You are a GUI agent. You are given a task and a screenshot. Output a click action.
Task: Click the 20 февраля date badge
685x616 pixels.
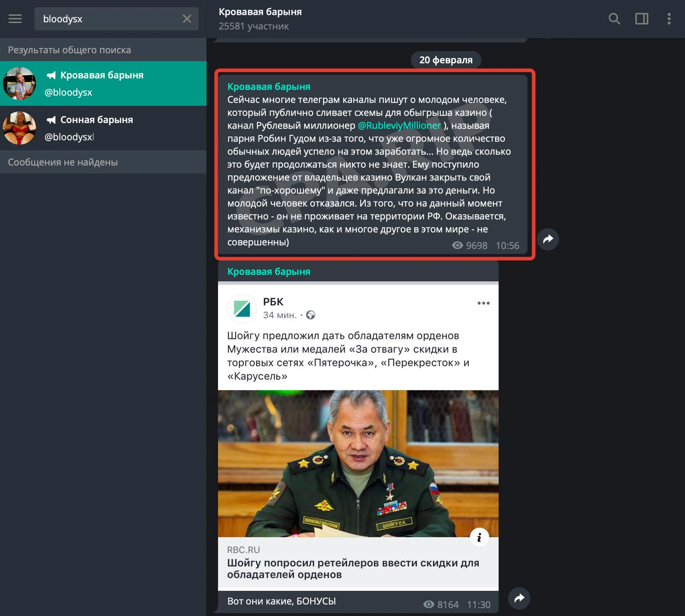pyautogui.click(x=446, y=60)
